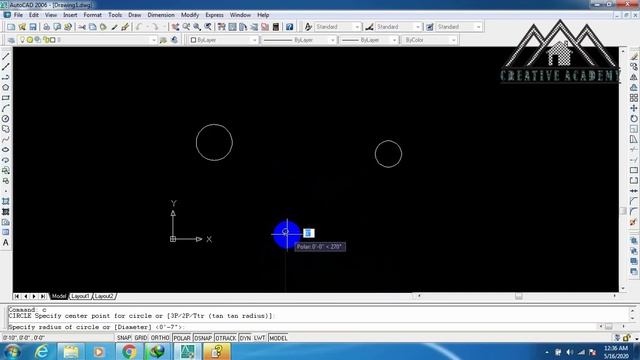Open the Edit menu

coord(34,15)
